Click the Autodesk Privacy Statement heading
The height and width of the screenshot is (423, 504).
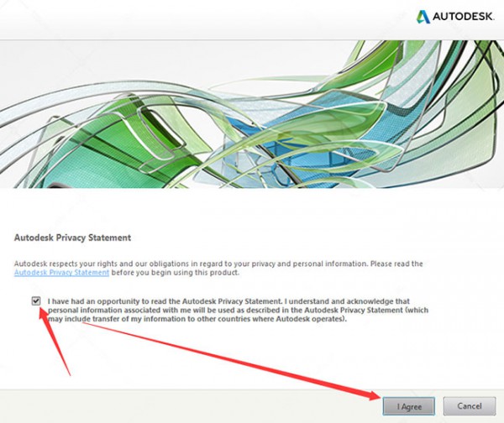pos(72,238)
